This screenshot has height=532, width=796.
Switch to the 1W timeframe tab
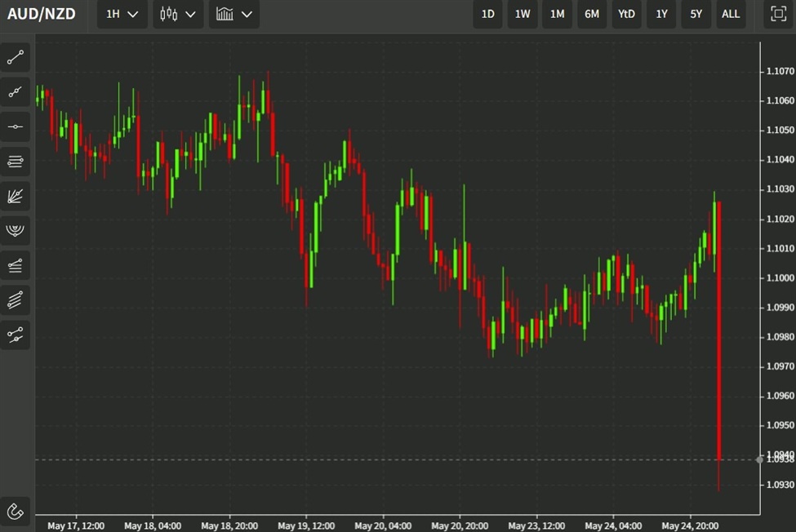[x=522, y=14]
